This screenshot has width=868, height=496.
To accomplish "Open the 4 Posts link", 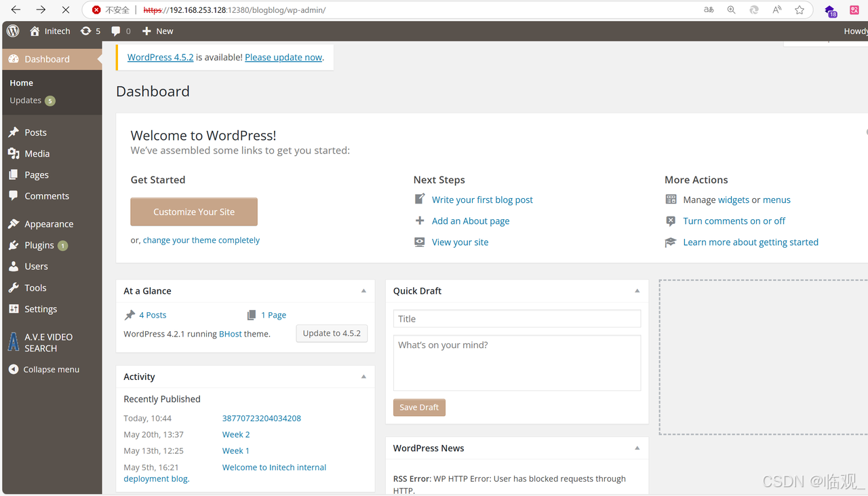I will [x=153, y=315].
